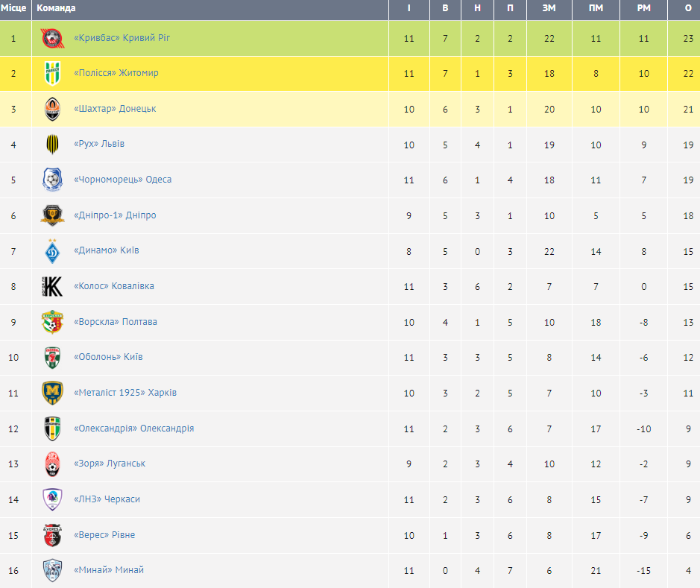Click the Metalist 1925 Kharkiv crest
This screenshot has height=588, width=700.
(52, 393)
